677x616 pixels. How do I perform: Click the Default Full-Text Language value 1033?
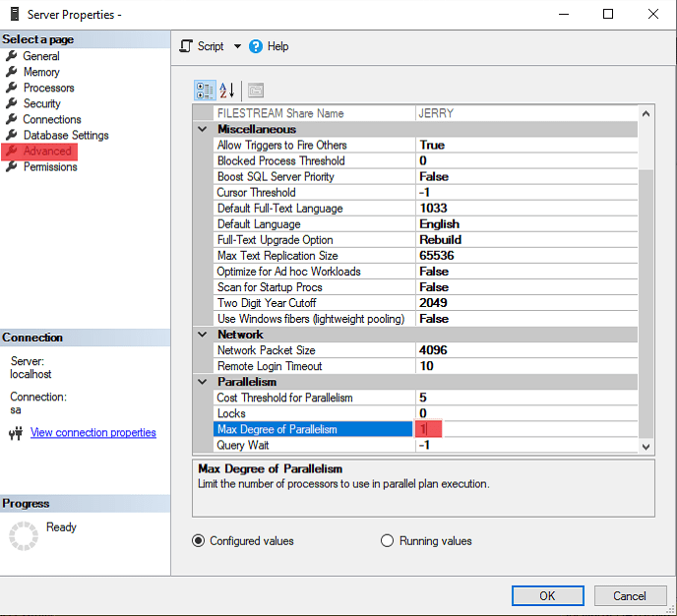pos(434,208)
